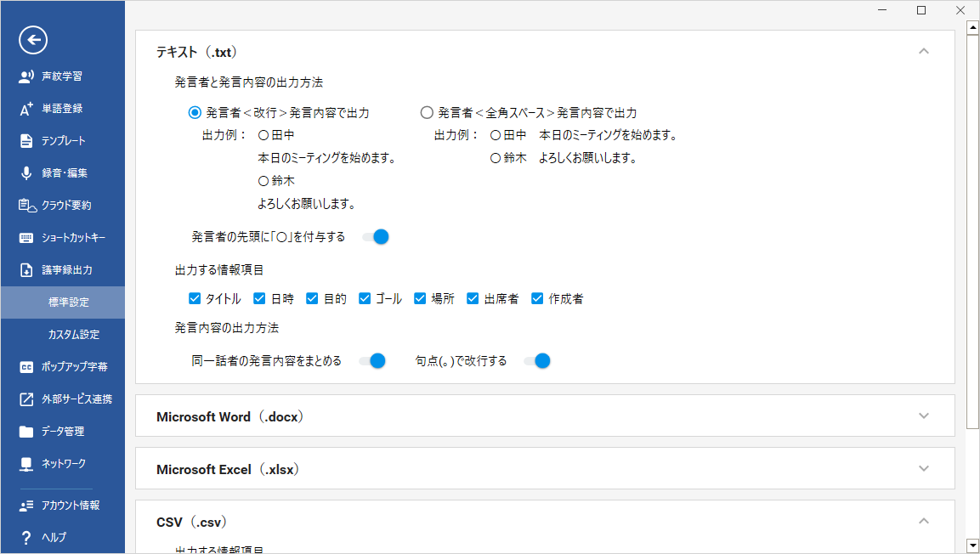Toggle 句点(。)で改行する switch
Screen dimensions: 980x554
pyautogui.click(x=537, y=361)
